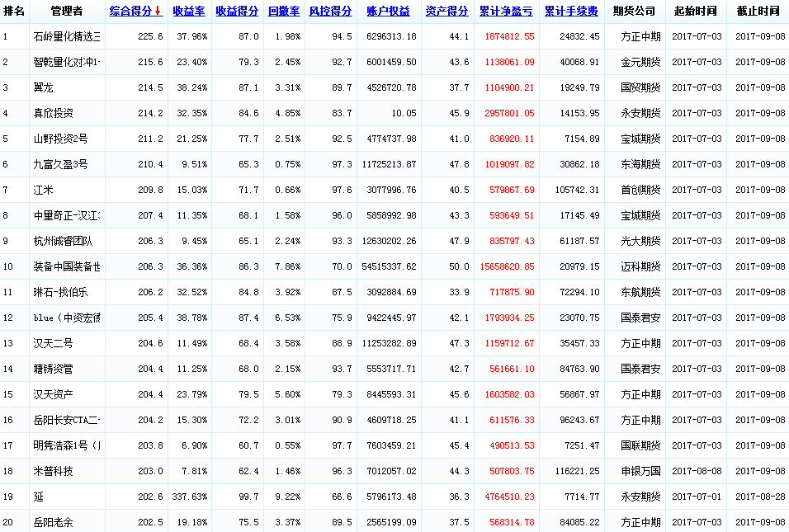Select manager 九富久盈3号
Image resolution: width=789 pixels, height=532 pixels.
point(60,164)
